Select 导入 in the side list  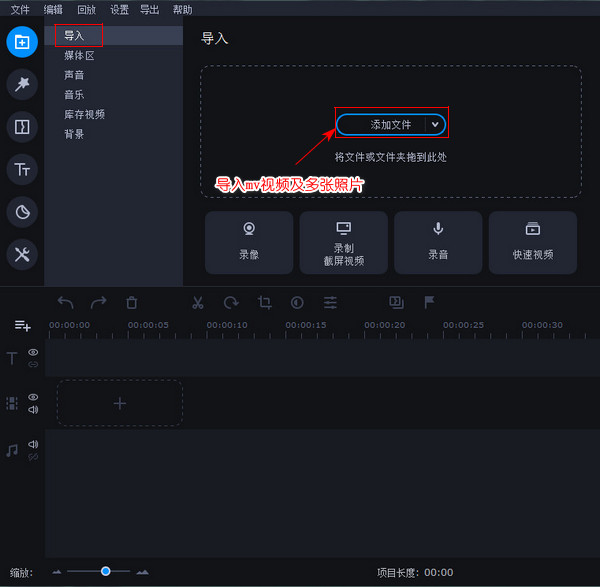click(114, 36)
